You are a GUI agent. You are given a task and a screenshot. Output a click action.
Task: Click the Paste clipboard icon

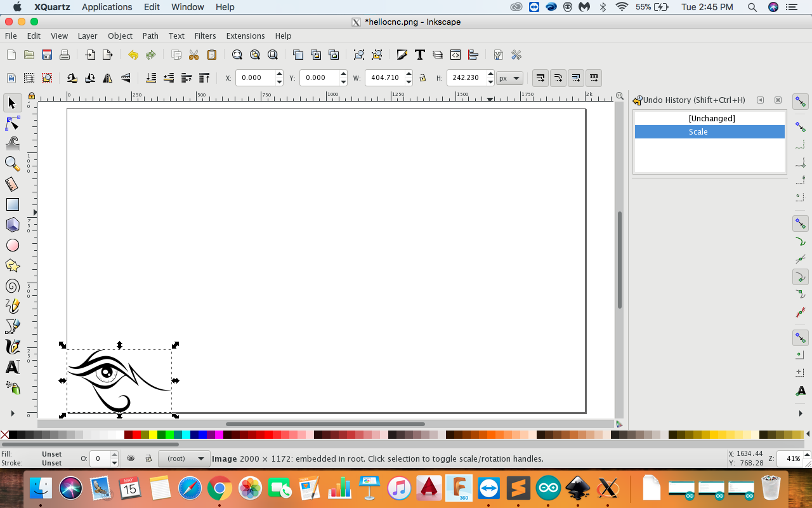coord(212,55)
